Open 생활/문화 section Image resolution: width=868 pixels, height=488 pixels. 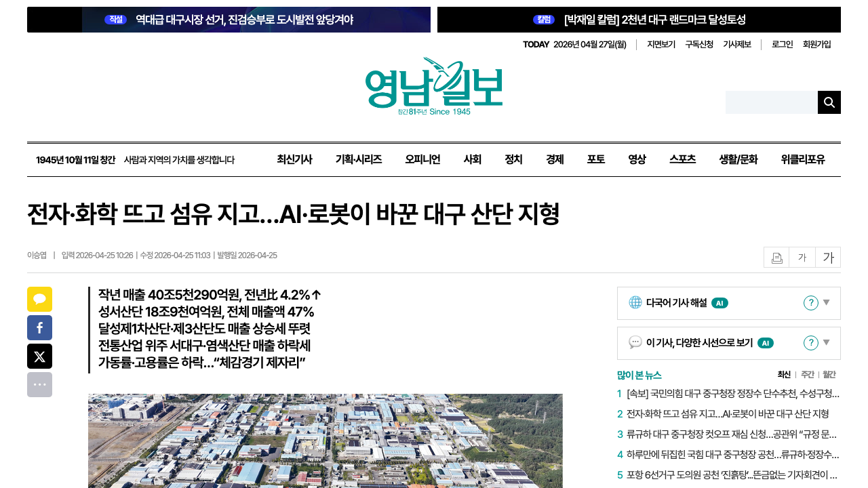point(738,160)
